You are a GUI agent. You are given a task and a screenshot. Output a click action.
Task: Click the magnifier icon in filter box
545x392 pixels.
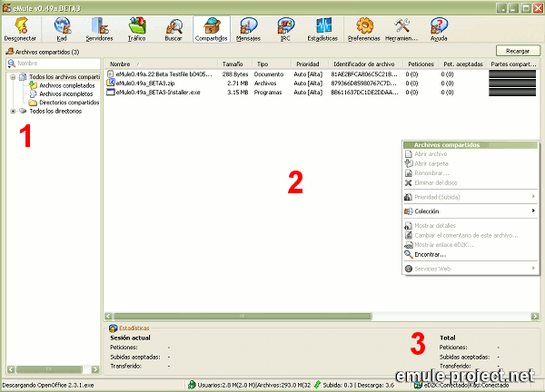(12, 64)
